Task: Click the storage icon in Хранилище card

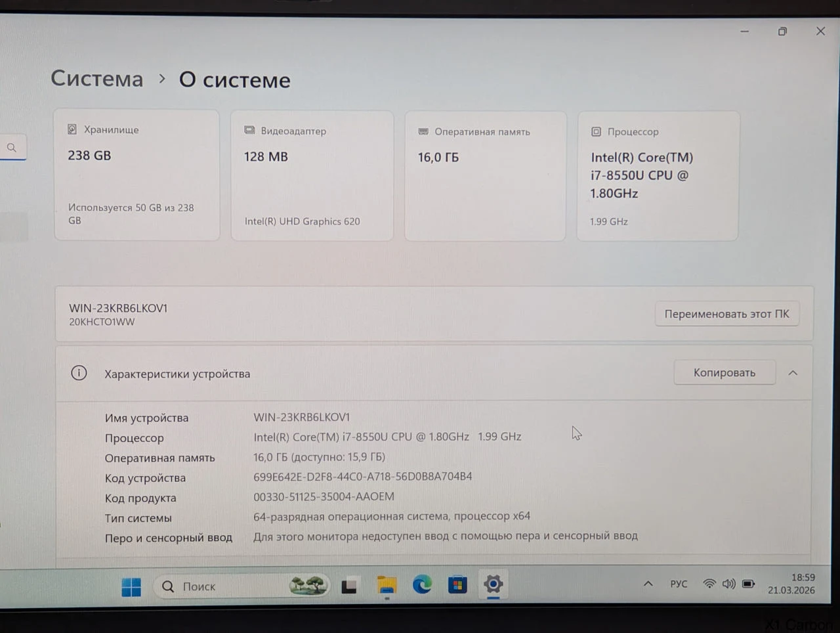Action: [72, 129]
